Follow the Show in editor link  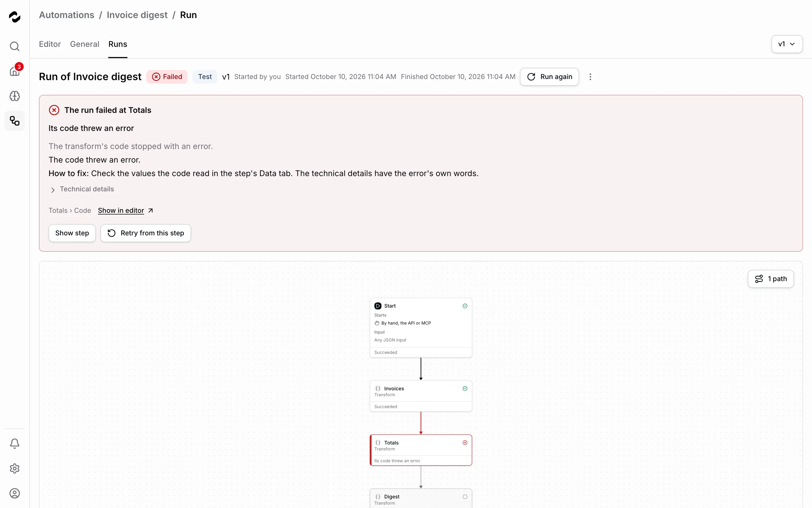(121, 211)
